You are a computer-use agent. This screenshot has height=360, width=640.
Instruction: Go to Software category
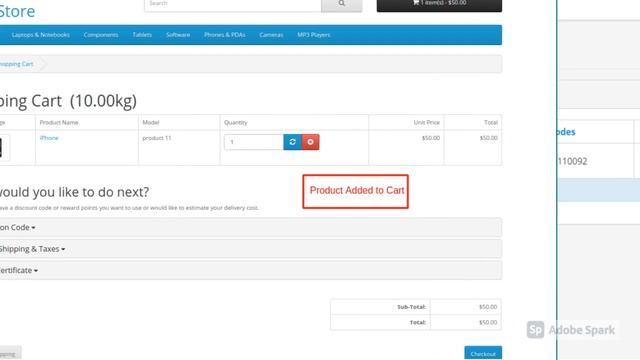178,35
